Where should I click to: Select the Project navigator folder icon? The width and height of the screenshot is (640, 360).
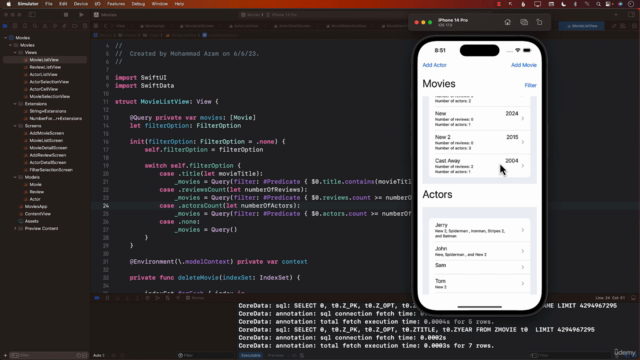(5, 26)
